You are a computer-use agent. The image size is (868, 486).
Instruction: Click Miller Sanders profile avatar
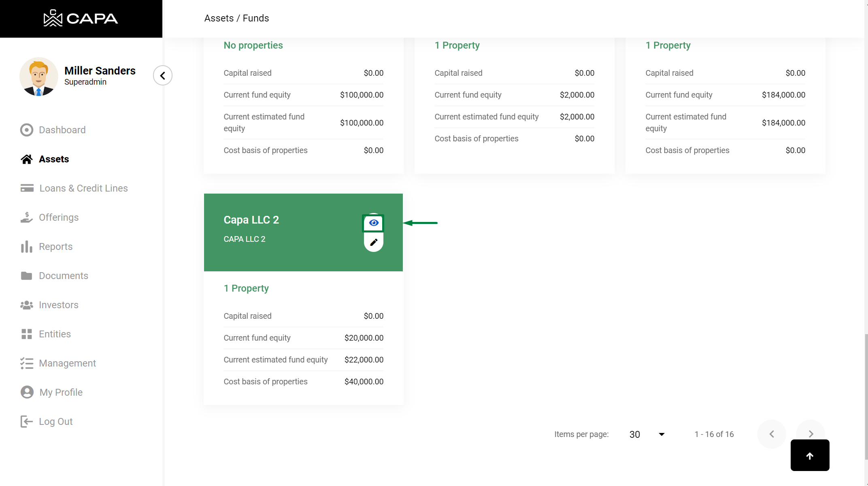39,77
